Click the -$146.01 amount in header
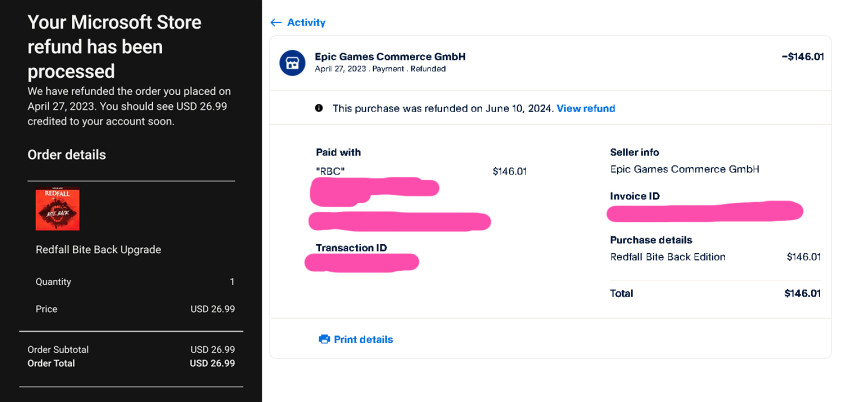847x402 pixels. pyautogui.click(x=802, y=56)
